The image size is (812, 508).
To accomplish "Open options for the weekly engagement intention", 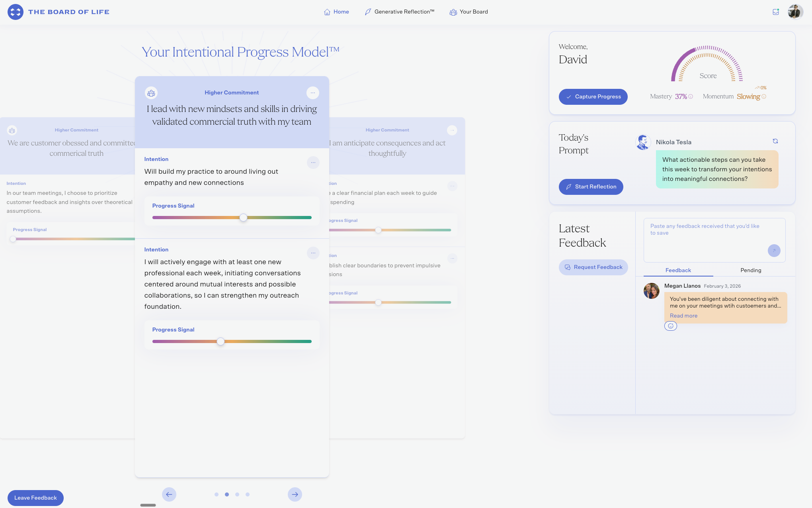I will [x=313, y=253].
